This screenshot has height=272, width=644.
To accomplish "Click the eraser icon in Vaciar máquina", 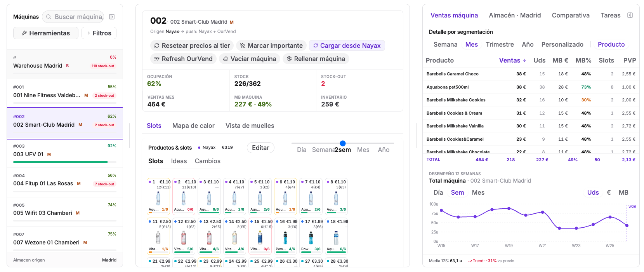I will pyautogui.click(x=226, y=59).
